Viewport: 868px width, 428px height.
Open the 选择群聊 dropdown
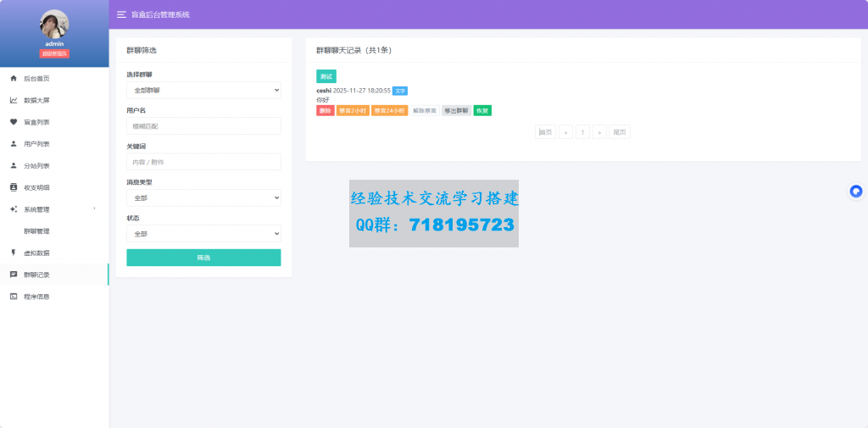pyautogui.click(x=203, y=90)
